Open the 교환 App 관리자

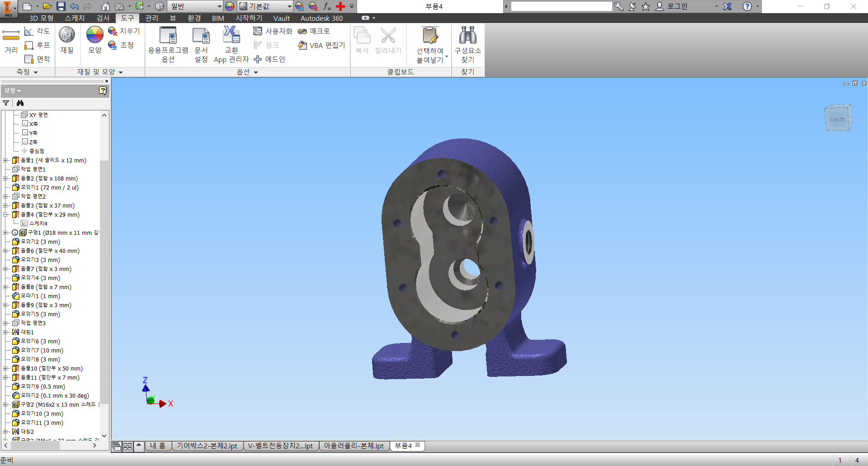pos(231,44)
